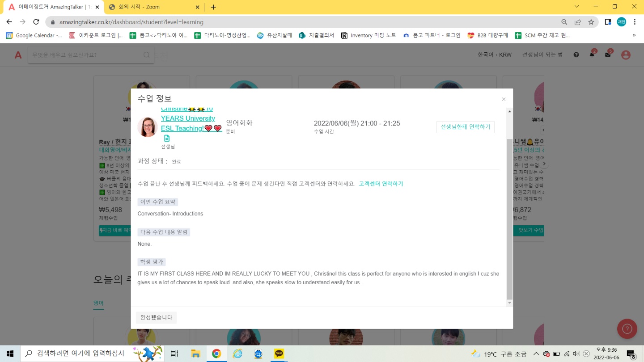Image resolution: width=644 pixels, height=362 pixels.
Task: Click the 19°C weather widget
Action: pos(499,354)
